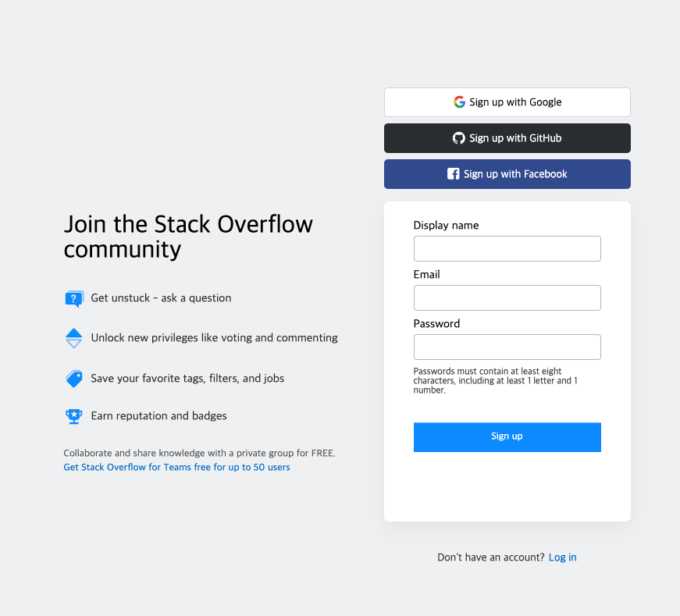Sign up with Google
The width and height of the screenshot is (680, 616).
[507, 101]
